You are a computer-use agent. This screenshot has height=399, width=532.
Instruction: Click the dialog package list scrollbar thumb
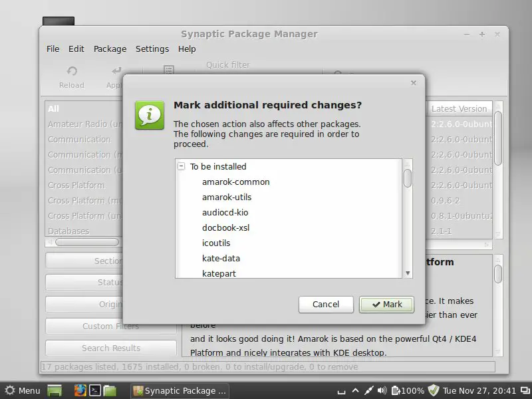pyautogui.click(x=408, y=178)
